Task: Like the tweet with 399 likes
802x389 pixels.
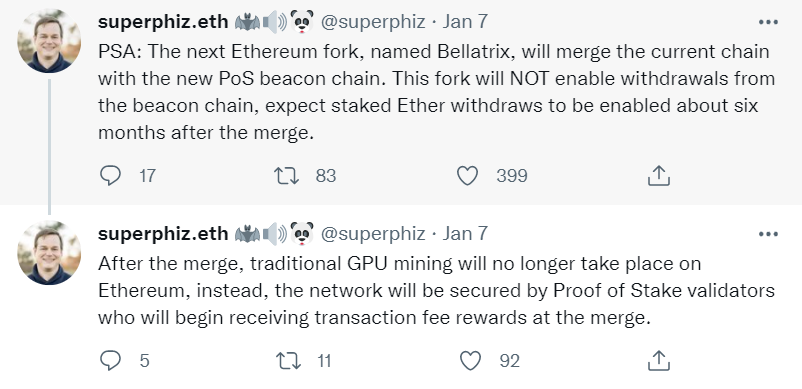Action: 467,176
